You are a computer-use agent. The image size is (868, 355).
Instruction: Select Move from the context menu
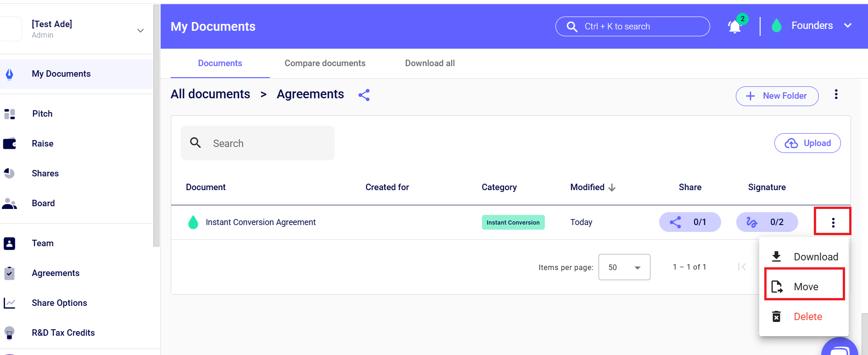pos(805,287)
